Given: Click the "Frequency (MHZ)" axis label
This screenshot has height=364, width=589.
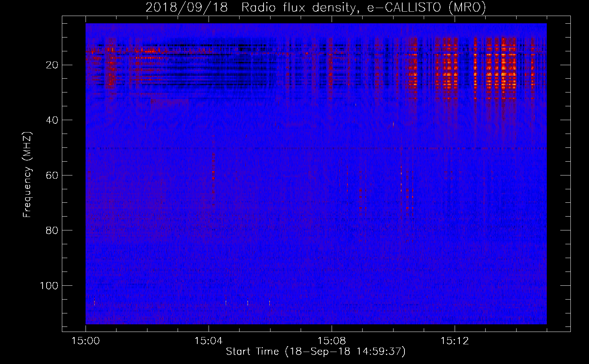Looking at the screenshot, I should click(x=27, y=175).
